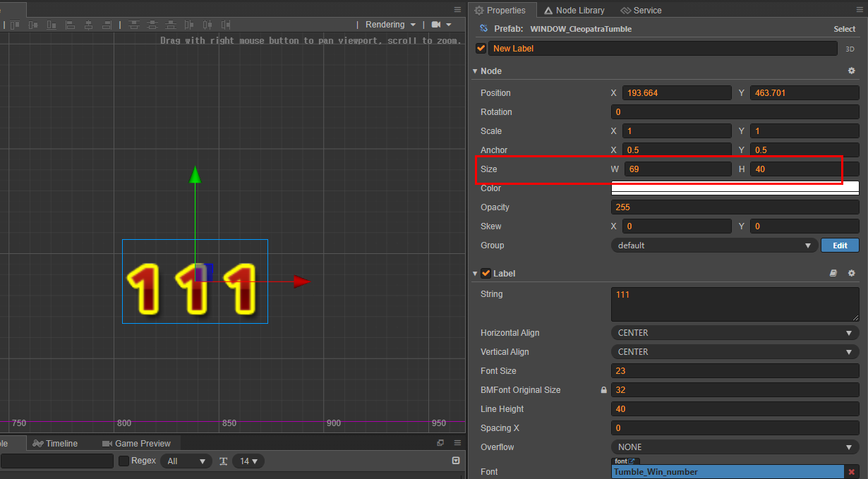Image resolution: width=868 pixels, height=479 pixels.
Task: Open the Group default dropdown
Action: (x=714, y=245)
